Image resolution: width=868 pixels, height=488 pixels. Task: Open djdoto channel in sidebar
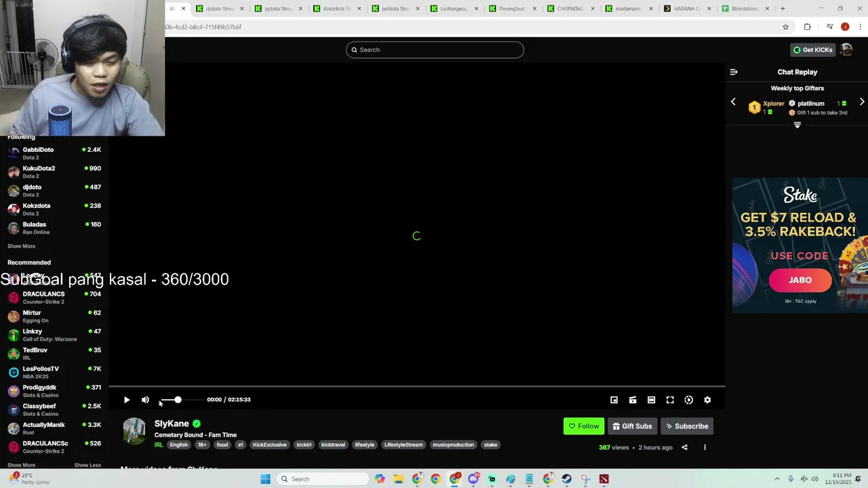coord(54,190)
